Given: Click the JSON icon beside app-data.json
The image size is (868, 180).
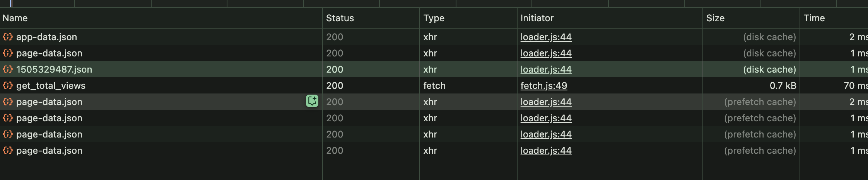Looking at the screenshot, I should tap(8, 37).
